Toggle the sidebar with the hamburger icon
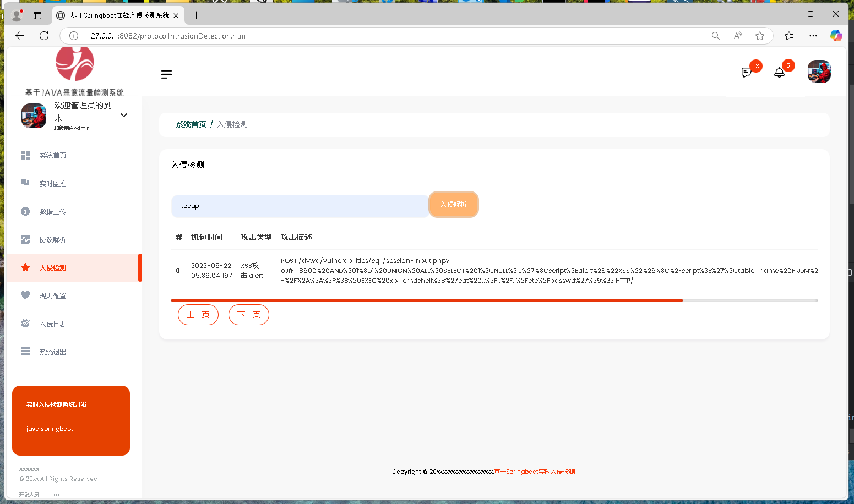854x504 pixels. pyautogui.click(x=166, y=74)
